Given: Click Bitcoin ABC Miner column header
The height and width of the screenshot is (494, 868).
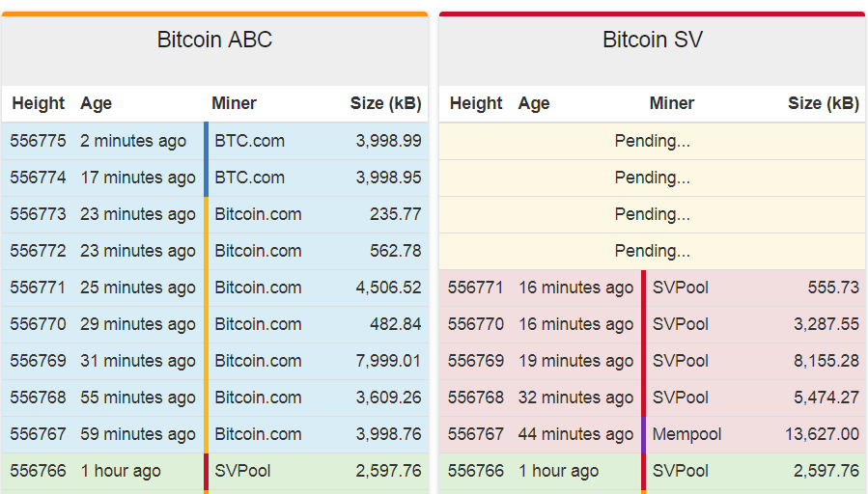Looking at the screenshot, I should (x=234, y=103).
